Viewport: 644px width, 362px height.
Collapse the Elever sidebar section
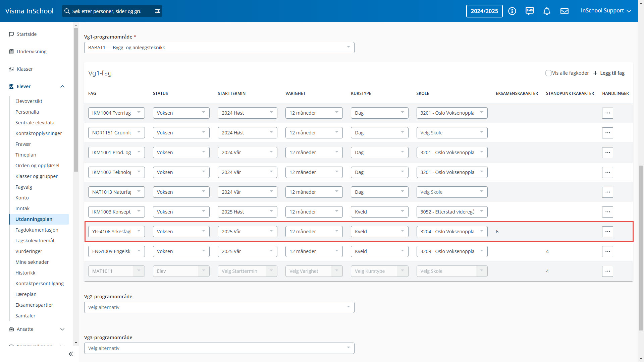pyautogui.click(x=62, y=86)
